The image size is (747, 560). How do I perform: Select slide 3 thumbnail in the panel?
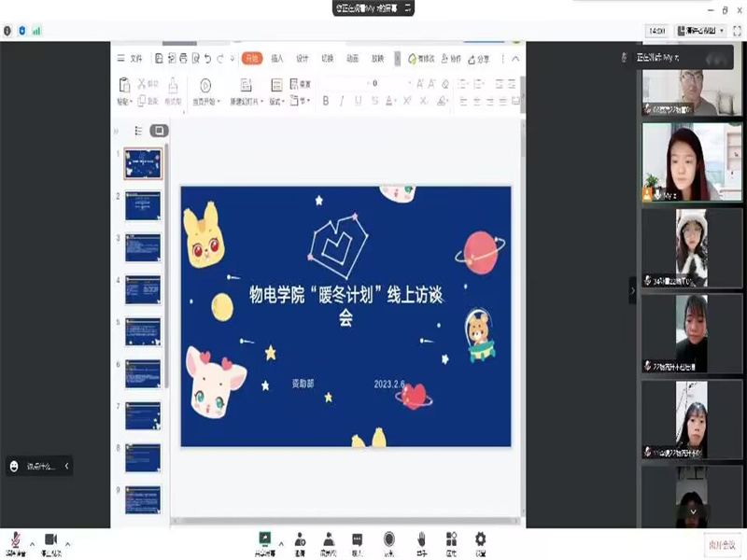coord(143,247)
